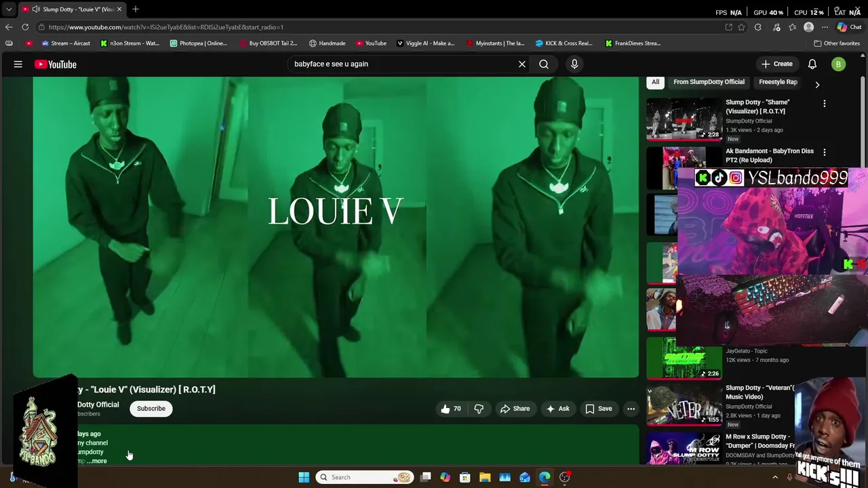Switch to Edge on the taskbar
868x488 pixels.
(x=545, y=477)
